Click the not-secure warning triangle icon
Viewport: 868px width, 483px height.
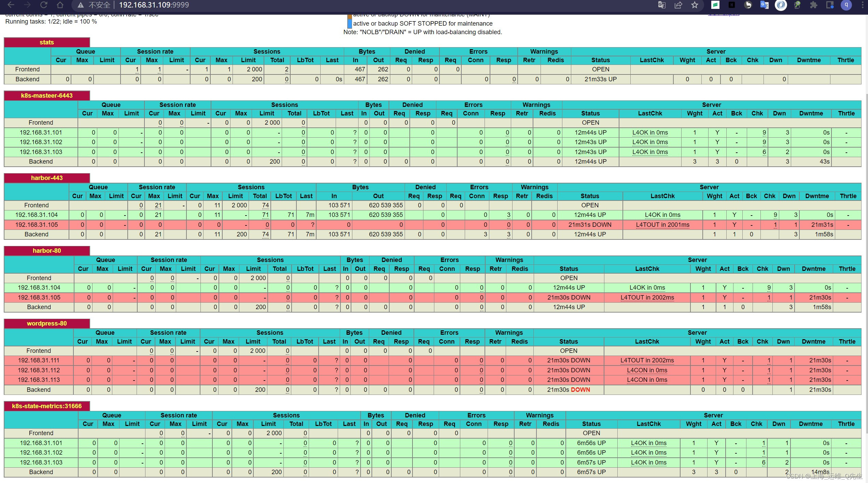[x=81, y=5]
